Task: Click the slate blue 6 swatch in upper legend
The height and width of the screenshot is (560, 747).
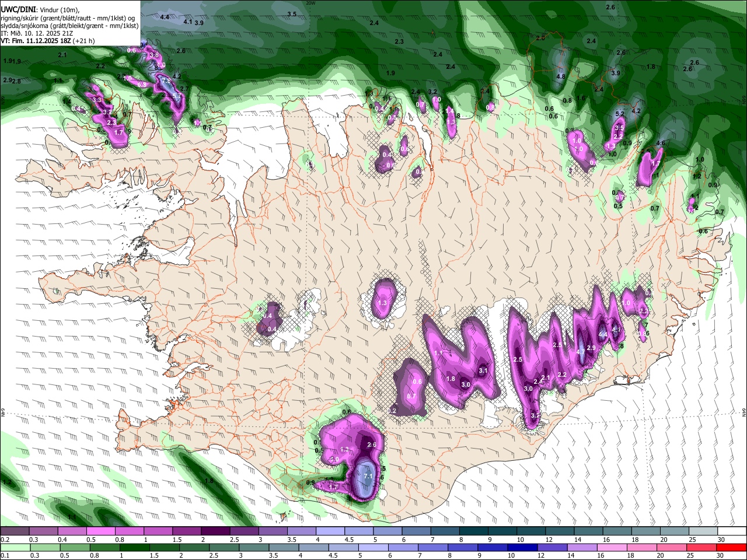Action: [416, 531]
